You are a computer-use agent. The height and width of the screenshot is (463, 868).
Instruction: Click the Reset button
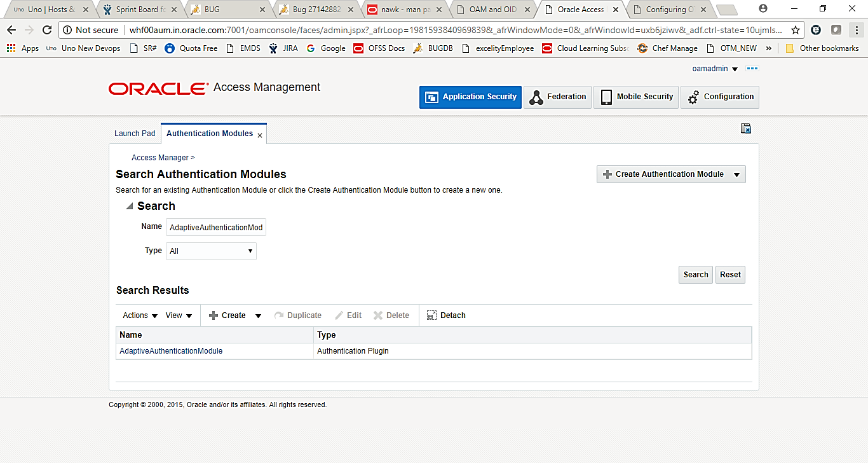click(730, 275)
